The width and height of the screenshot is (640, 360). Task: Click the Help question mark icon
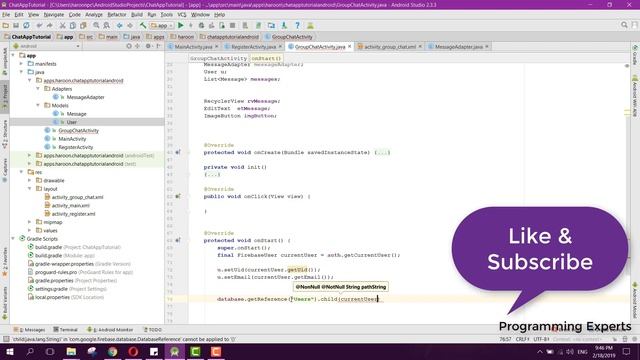pos(297,25)
